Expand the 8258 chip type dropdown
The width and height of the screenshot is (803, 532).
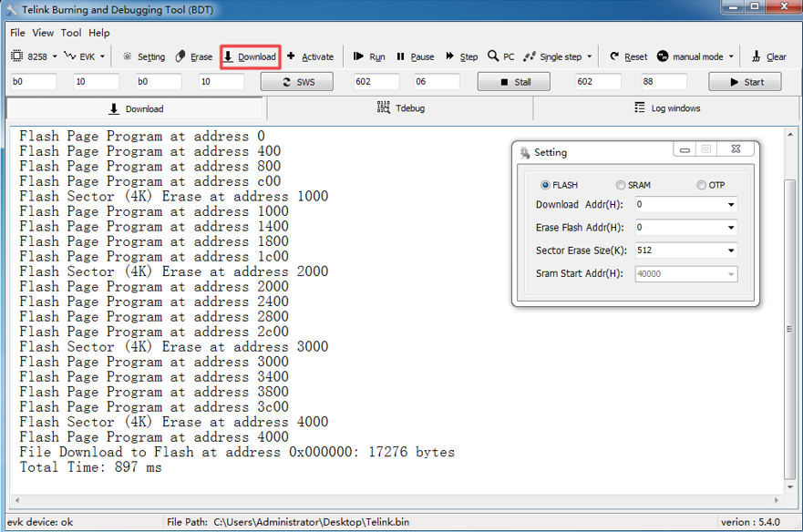pos(55,56)
